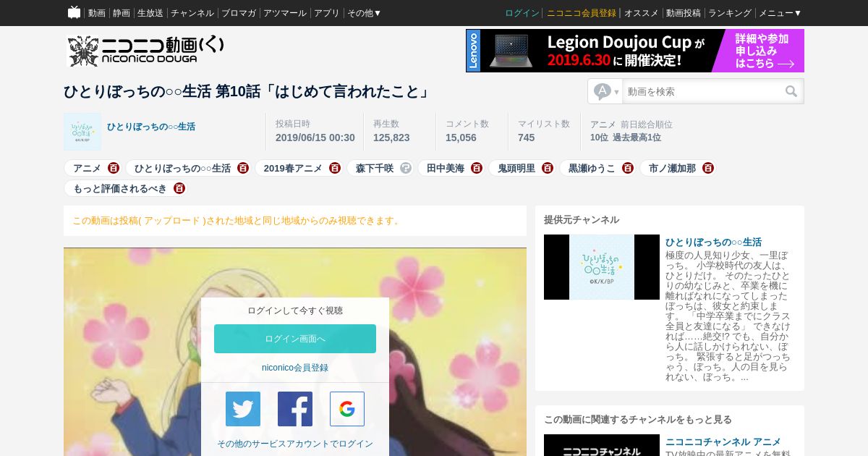This screenshot has width=868, height=456.
Task: Open the channel link below the video title
Action: click(x=151, y=127)
